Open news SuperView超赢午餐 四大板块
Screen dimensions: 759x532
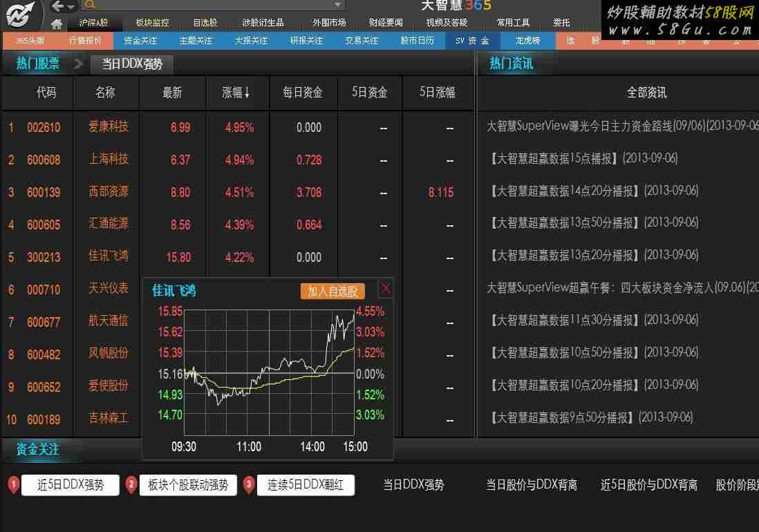(623, 287)
